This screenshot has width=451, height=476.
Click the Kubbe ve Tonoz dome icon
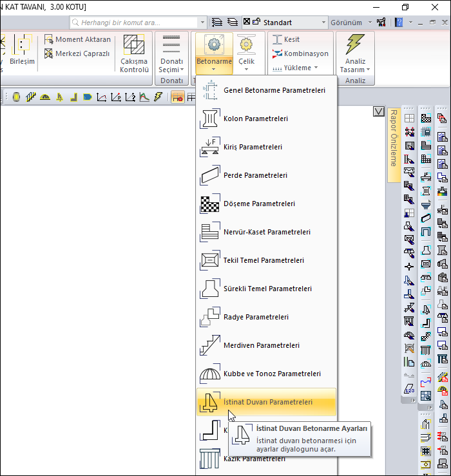210,374
